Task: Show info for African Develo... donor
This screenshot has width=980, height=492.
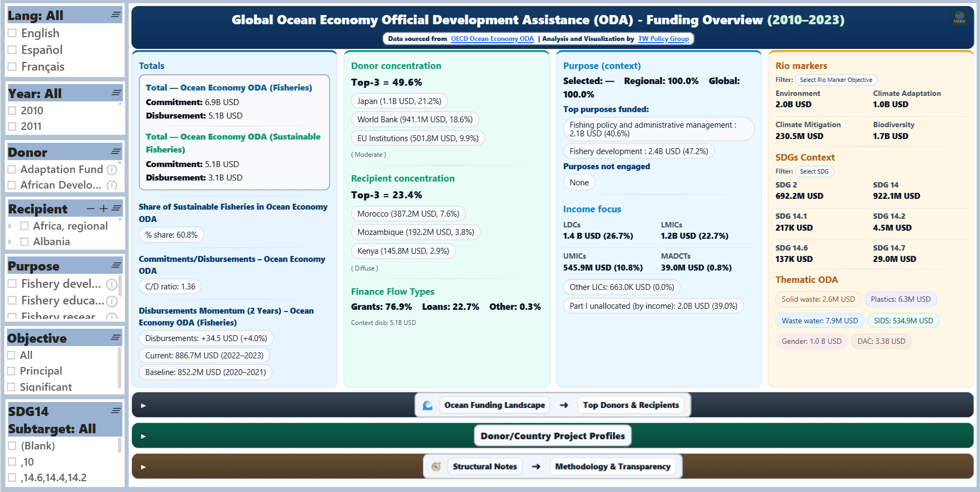Action: click(112, 185)
